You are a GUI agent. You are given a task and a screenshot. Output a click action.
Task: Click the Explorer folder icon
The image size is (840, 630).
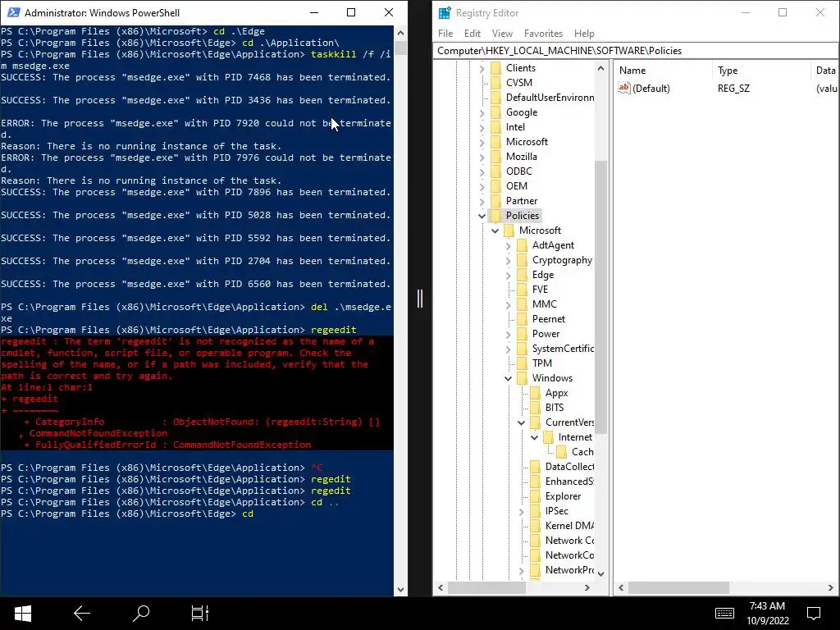pos(535,496)
